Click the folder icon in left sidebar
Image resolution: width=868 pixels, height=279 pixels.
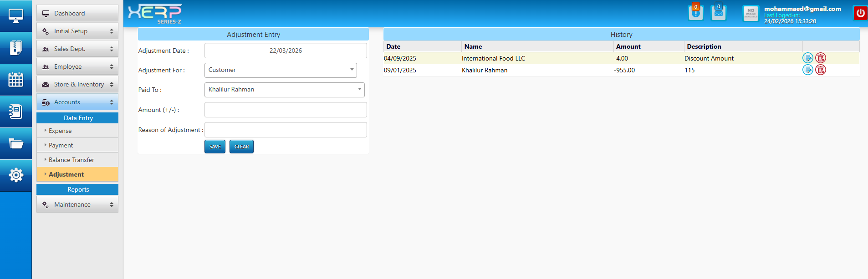click(x=15, y=144)
